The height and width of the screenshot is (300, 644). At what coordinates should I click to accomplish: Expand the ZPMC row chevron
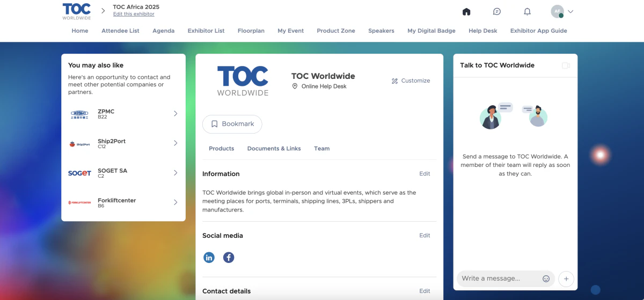(175, 114)
